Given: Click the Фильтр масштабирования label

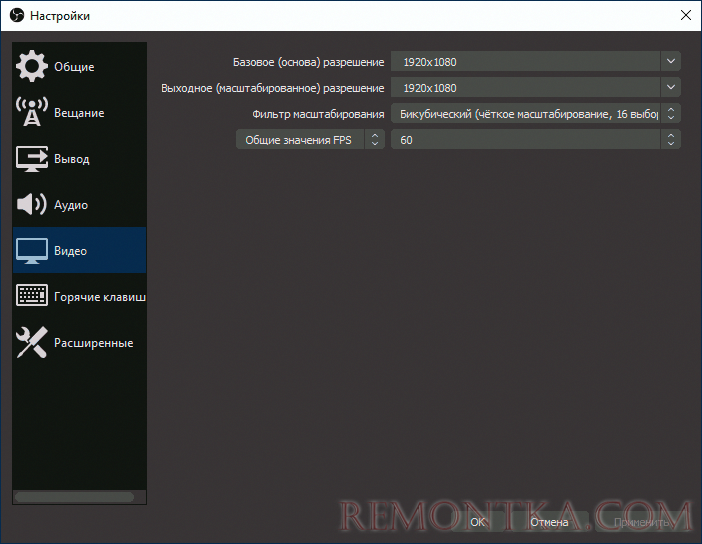Looking at the screenshot, I should coord(318,114).
